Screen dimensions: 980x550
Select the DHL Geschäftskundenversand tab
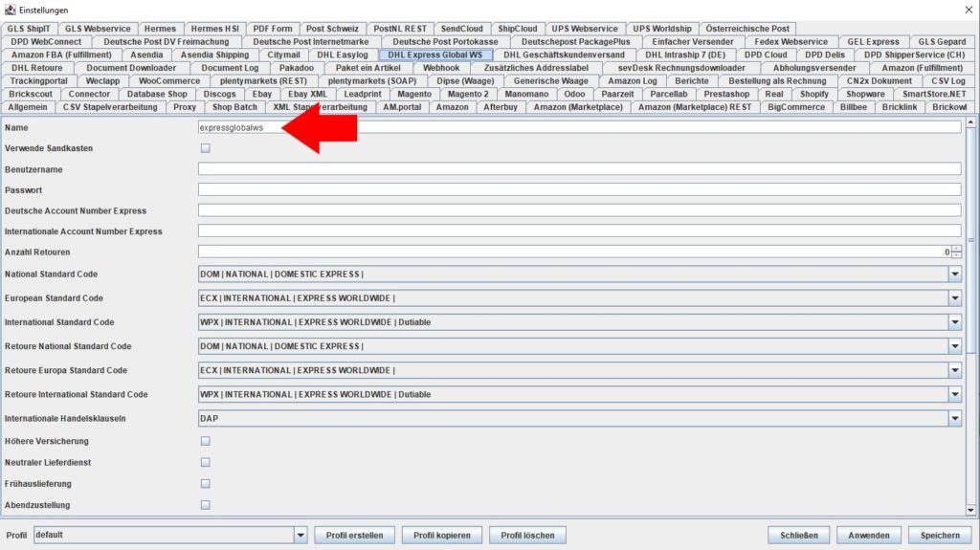(x=564, y=55)
